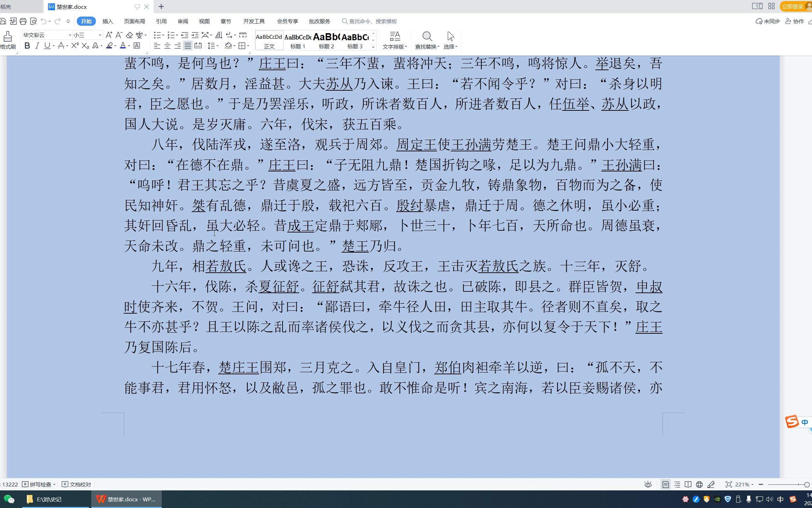This screenshot has width=812, height=508.
Task: Toggle 拼写检查 spell check
Action: point(39,484)
